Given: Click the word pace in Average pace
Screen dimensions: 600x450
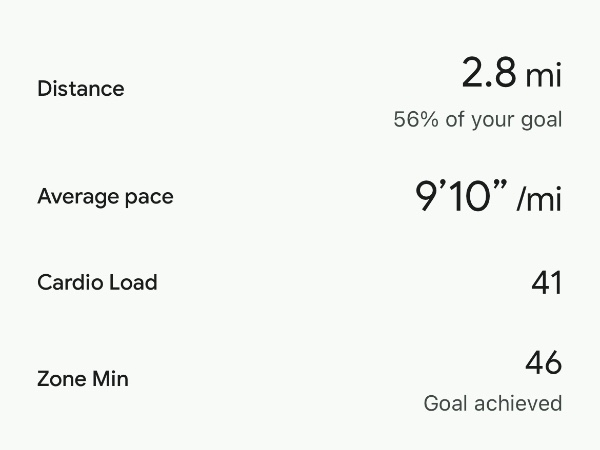Looking at the screenshot, I should (x=147, y=197).
